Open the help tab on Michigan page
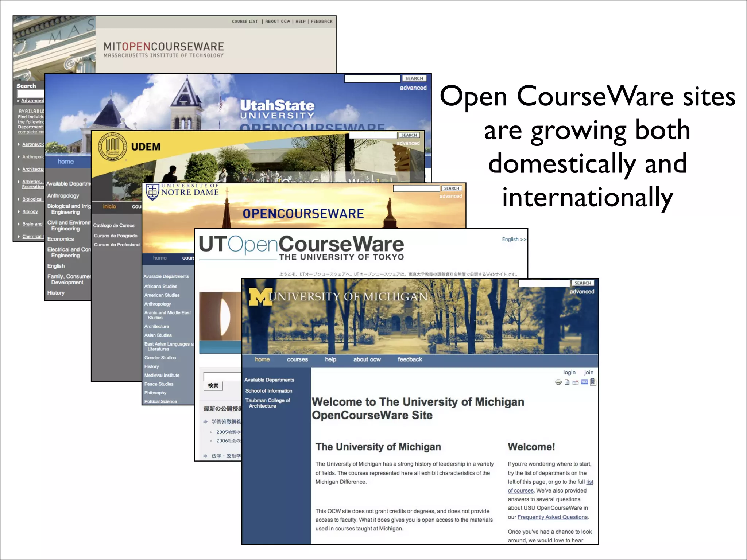Viewport: 747px width, 560px height. point(330,359)
